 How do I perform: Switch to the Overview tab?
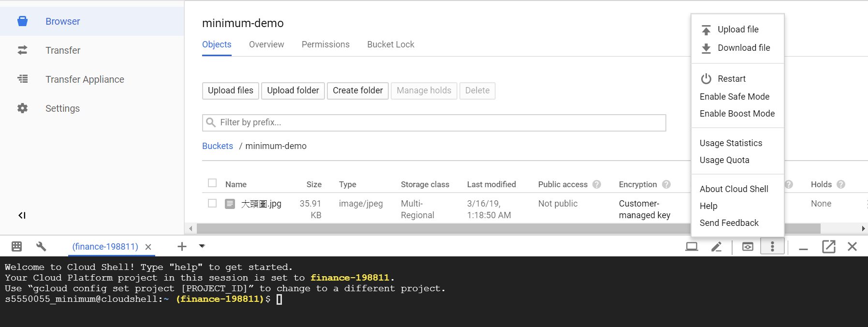(x=266, y=45)
